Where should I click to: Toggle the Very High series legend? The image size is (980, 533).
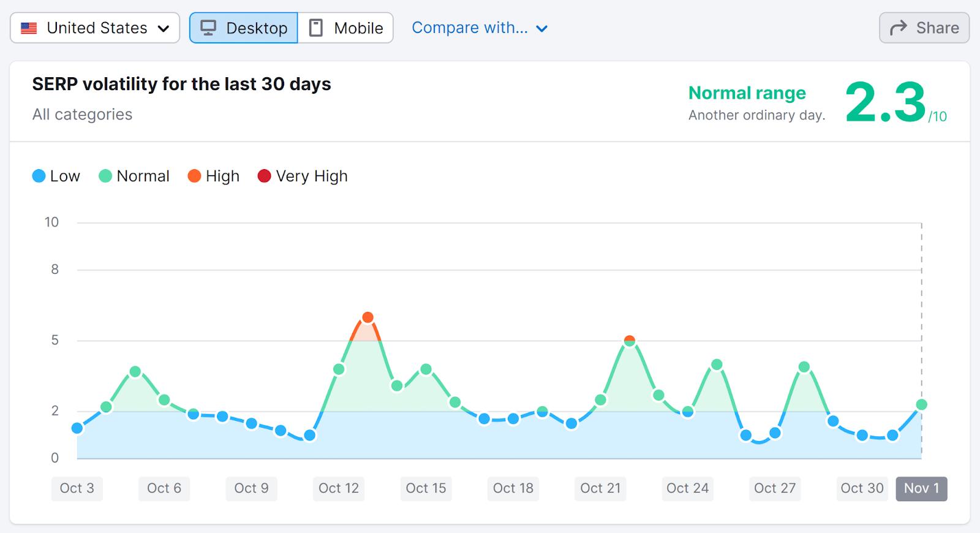(x=303, y=176)
